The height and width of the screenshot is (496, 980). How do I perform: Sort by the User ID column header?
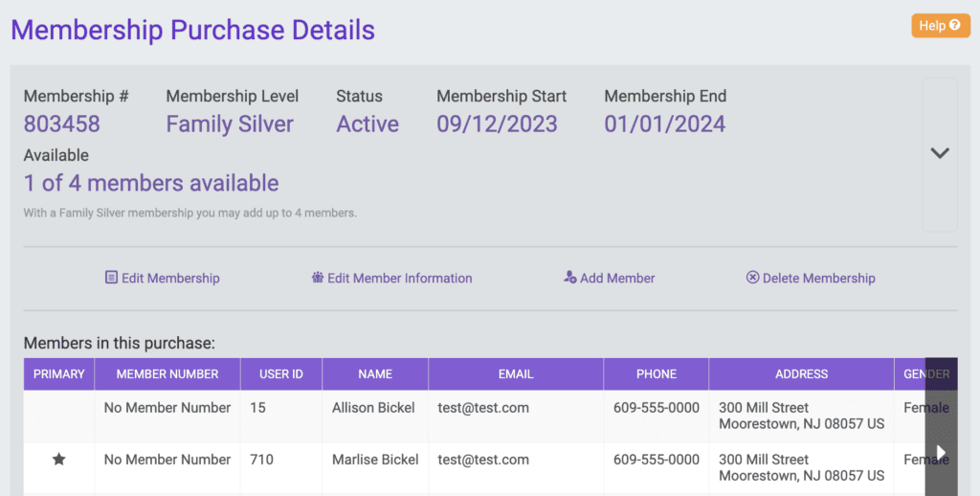coord(281,374)
